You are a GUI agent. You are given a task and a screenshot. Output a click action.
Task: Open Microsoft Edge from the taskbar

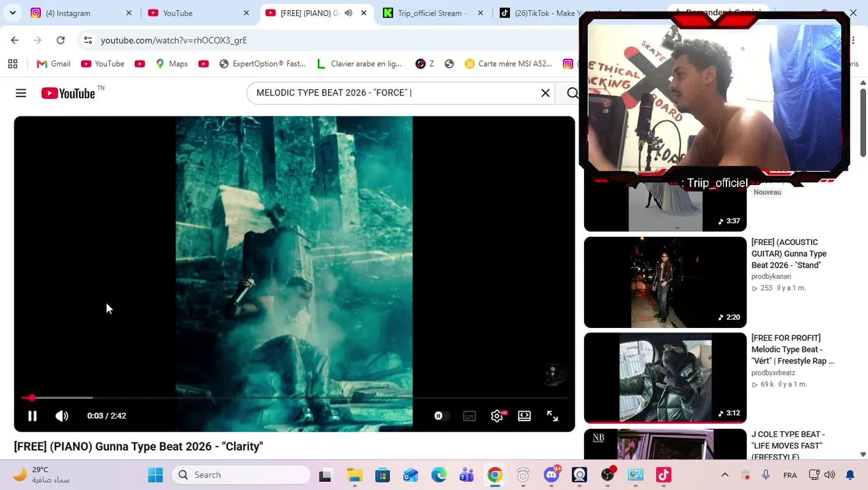(438, 474)
